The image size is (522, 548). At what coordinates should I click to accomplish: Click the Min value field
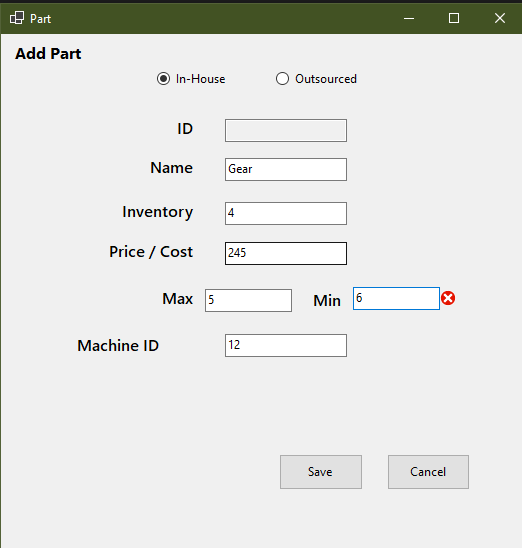click(396, 298)
